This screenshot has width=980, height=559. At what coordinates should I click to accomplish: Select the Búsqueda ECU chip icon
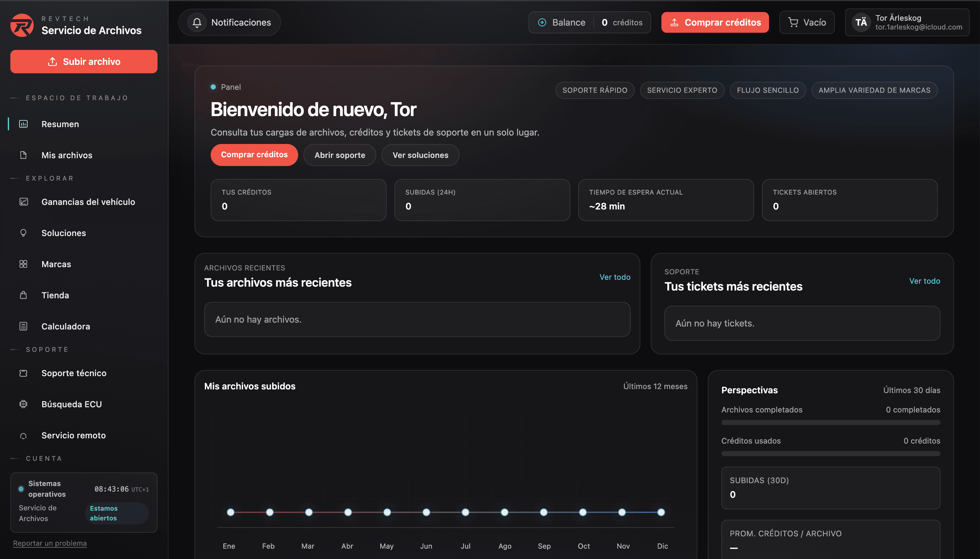(23, 404)
